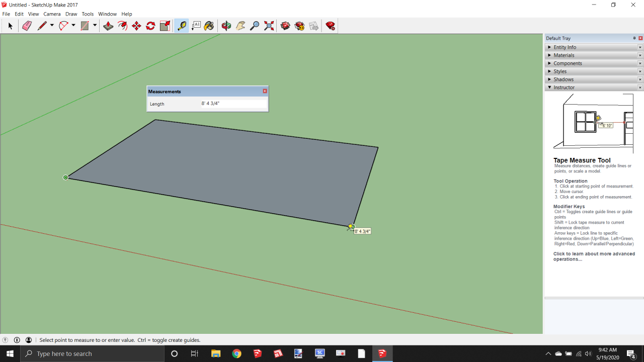Select the Push/Pull tool
This screenshot has height=362, width=644.
[108, 26]
